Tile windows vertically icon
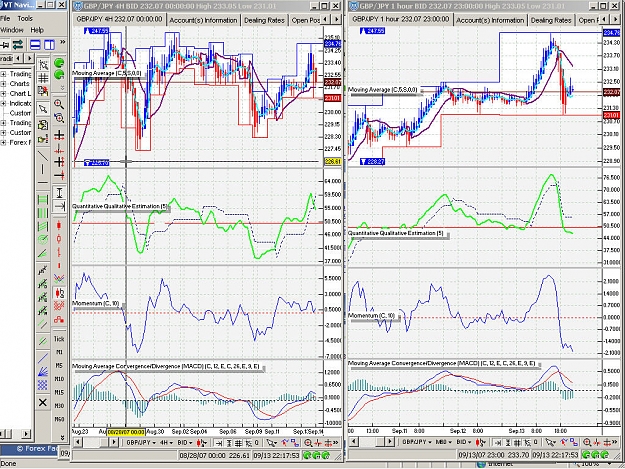This screenshot has width=625, height=469. pyautogui.click(x=49, y=45)
